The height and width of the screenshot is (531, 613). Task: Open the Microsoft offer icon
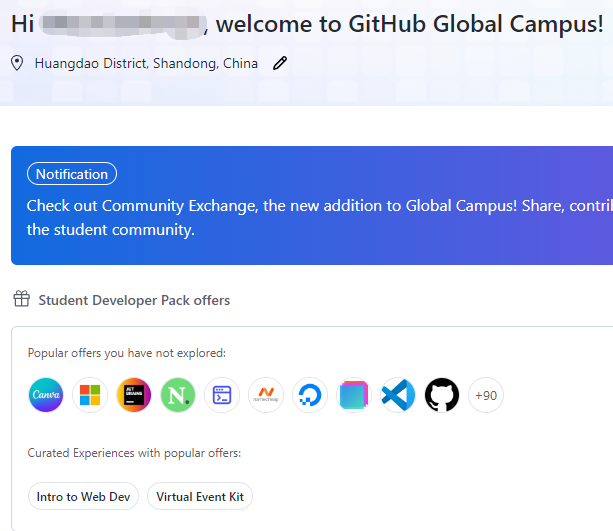(90, 395)
